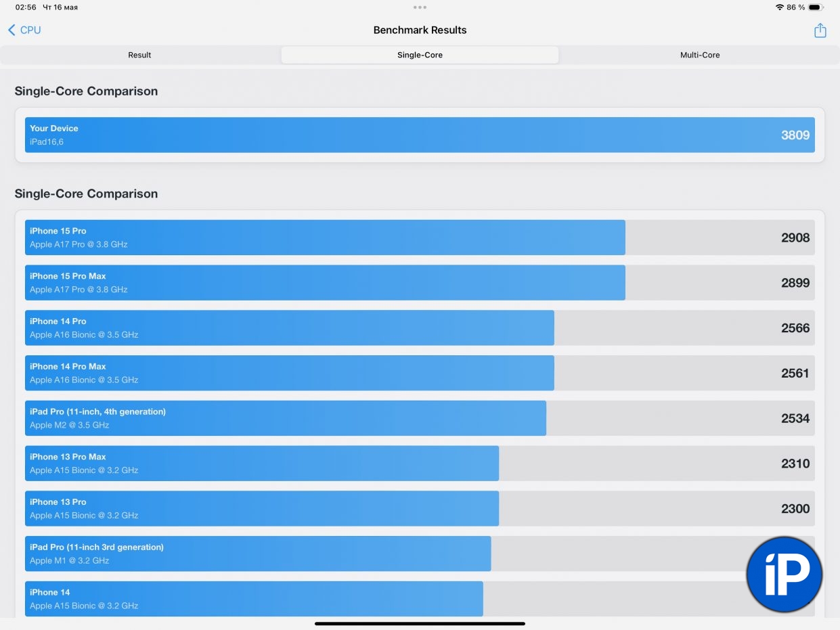Open the Multi-Core tab
This screenshot has width=840, height=630.
pyautogui.click(x=700, y=55)
